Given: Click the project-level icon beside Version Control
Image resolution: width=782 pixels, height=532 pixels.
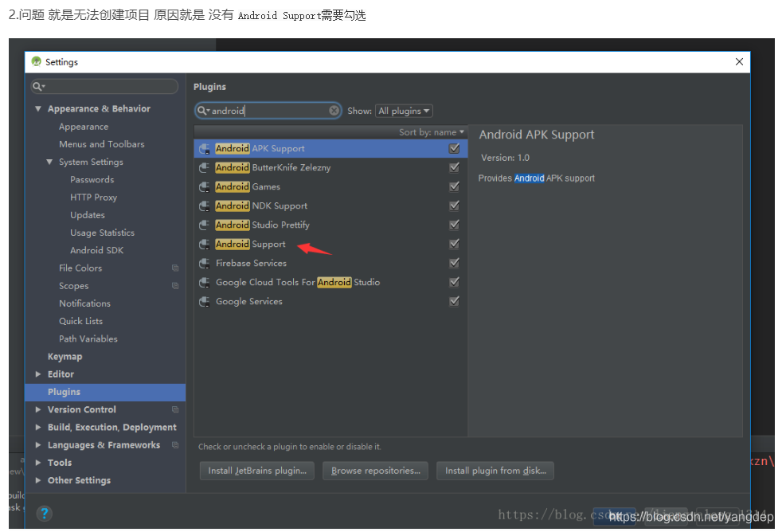Looking at the screenshot, I should point(175,409).
